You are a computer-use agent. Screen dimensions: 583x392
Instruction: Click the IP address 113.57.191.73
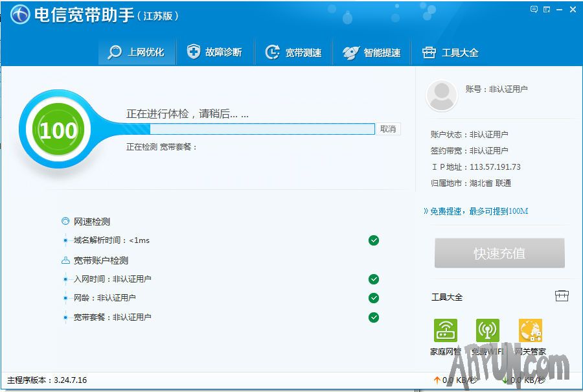click(x=495, y=167)
